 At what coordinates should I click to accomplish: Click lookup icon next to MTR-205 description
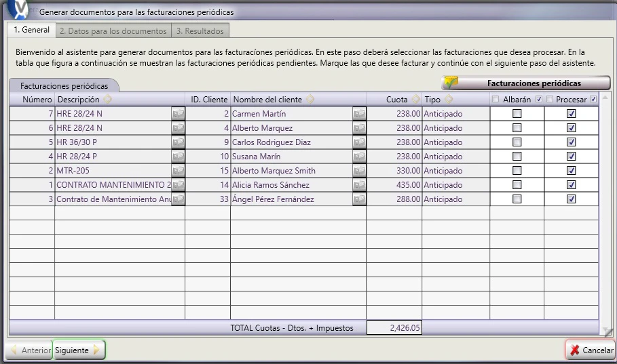tap(179, 171)
